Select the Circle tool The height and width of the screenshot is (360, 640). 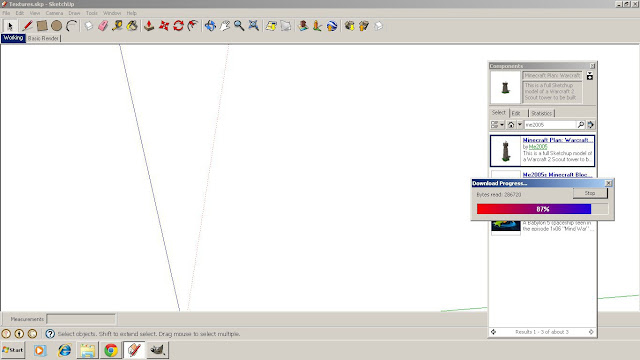coord(56,26)
